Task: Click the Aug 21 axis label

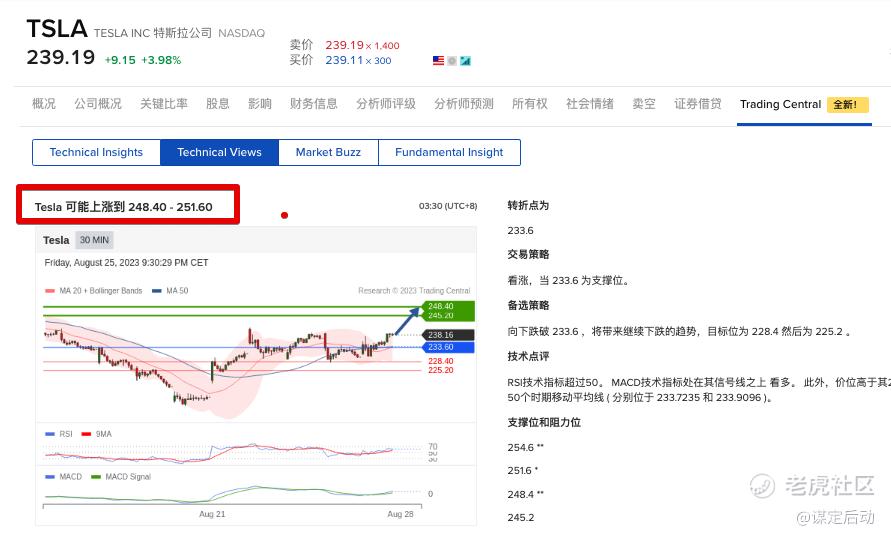Action: point(212,514)
